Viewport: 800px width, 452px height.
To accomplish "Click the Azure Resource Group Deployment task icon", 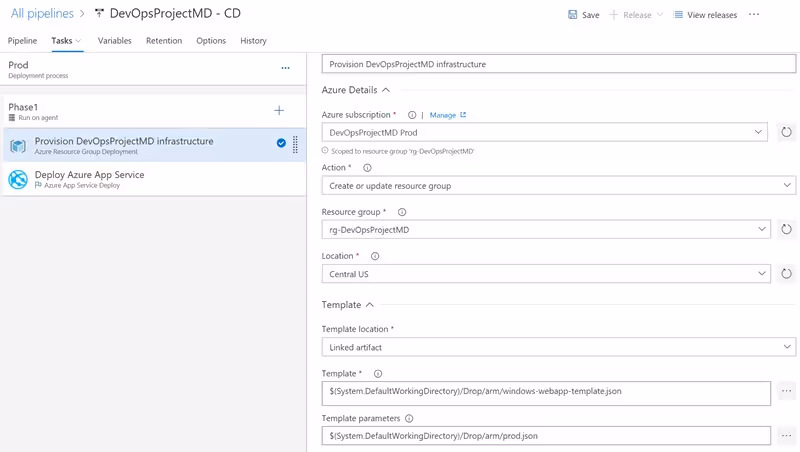I will (18, 146).
